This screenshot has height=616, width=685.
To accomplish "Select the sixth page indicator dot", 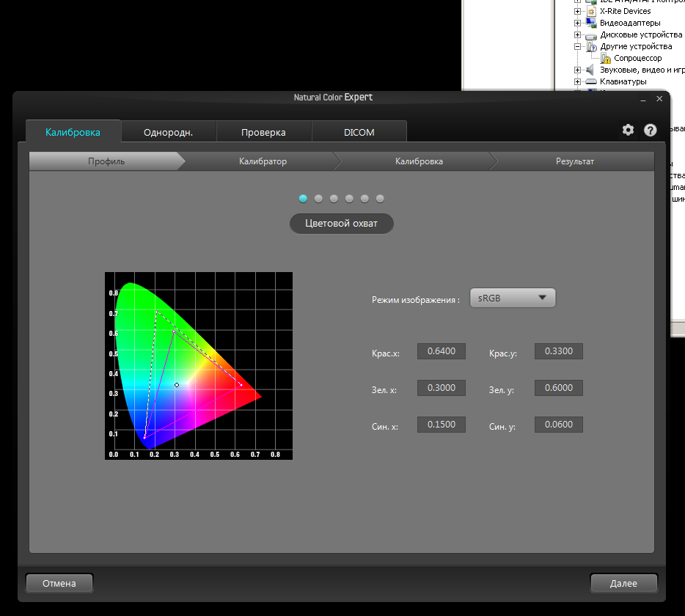I will (380, 199).
